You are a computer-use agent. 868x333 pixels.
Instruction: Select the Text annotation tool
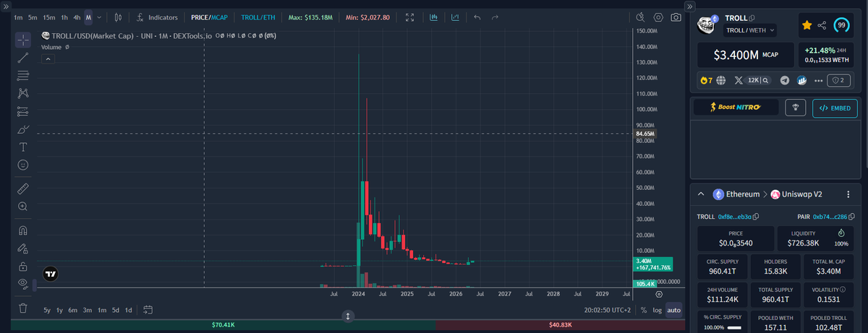tap(22, 147)
